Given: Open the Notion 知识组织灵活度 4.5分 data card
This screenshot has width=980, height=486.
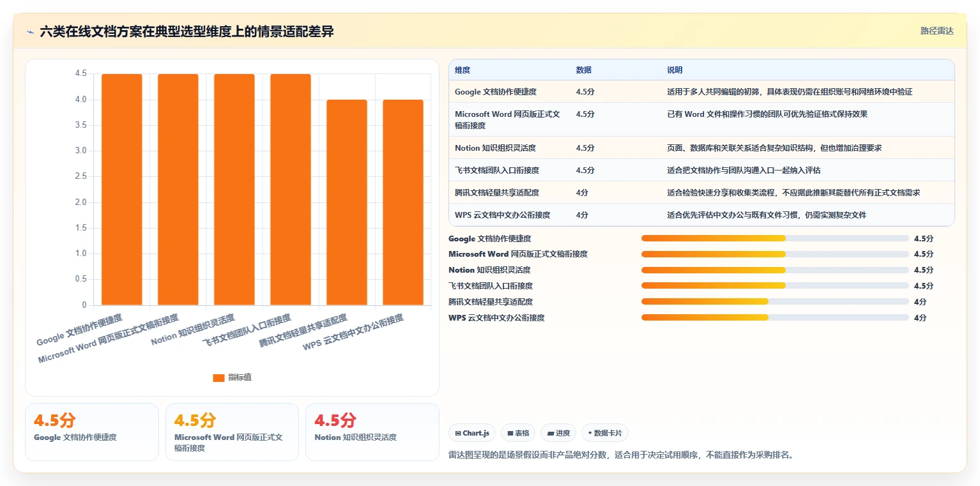Looking at the screenshot, I should pyautogui.click(x=372, y=432).
